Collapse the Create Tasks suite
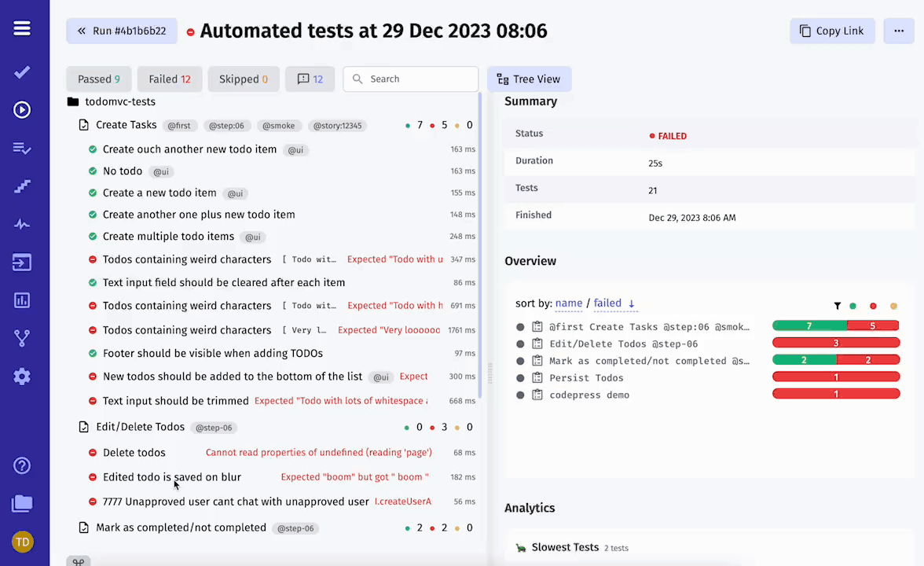 pos(126,125)
